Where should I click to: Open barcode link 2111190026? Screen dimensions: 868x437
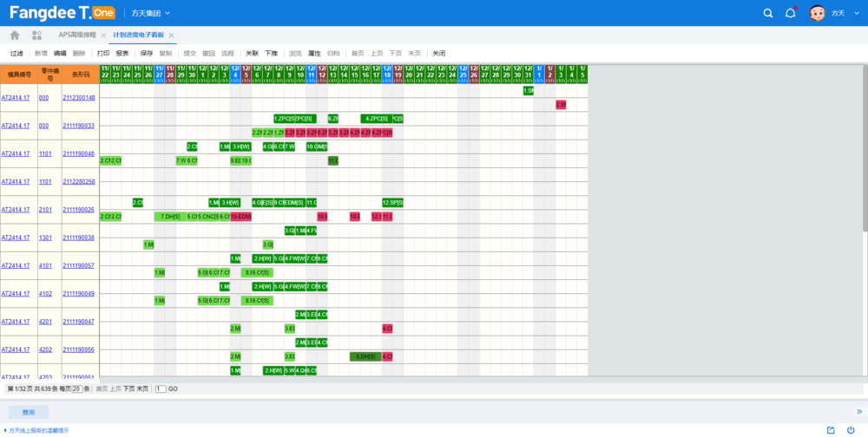coord(79,210)
